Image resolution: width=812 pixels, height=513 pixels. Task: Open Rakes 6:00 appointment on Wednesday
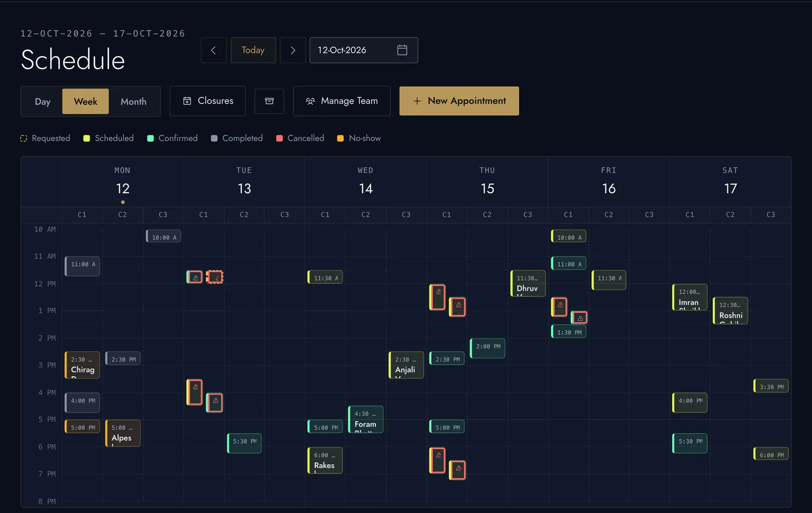325,460
